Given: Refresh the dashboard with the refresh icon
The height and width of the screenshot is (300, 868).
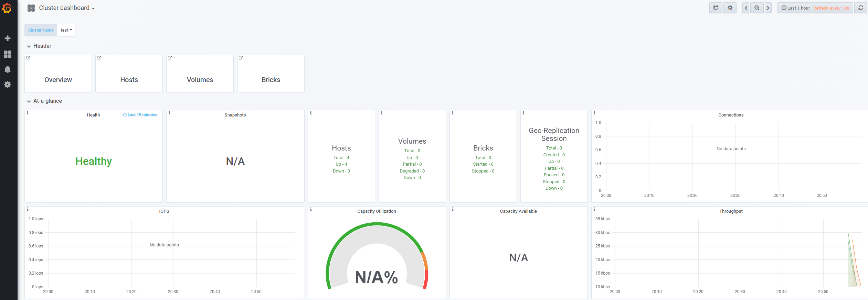Looking at the screenshot, I should (x=861, y=8).
